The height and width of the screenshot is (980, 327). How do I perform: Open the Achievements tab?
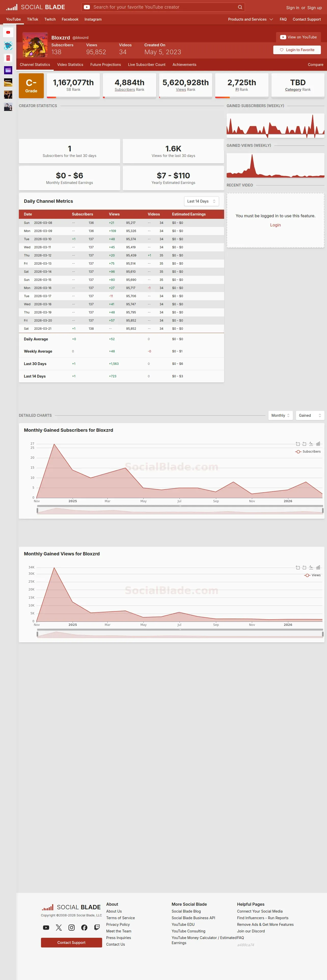(x=184, y=65)
